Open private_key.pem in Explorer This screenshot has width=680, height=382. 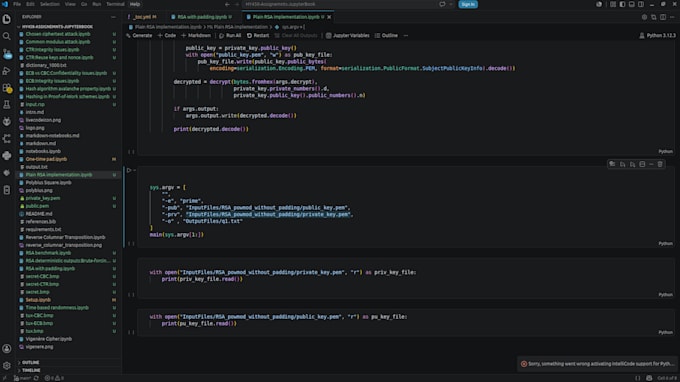(42, 198)
